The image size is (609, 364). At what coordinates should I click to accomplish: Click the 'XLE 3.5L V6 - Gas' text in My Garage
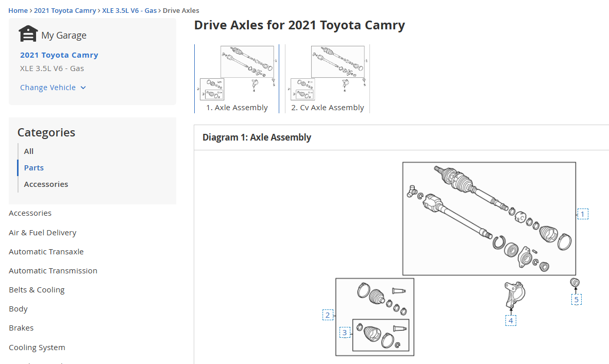pos(52,68)
